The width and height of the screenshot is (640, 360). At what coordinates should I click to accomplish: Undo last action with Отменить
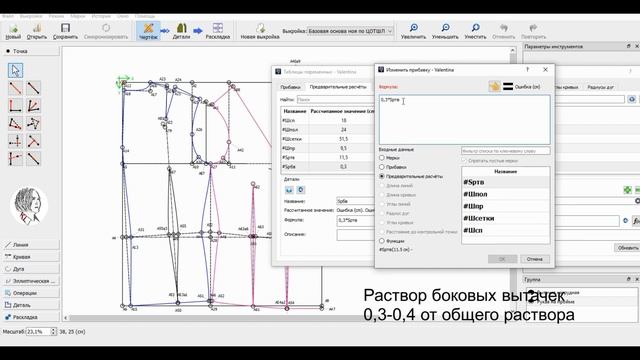(x=504, y=31)
